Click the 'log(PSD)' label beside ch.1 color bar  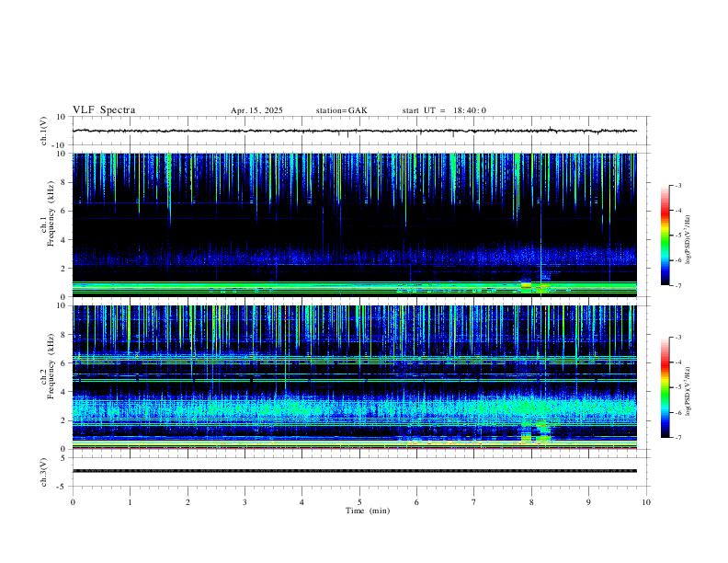pos(688,240)
